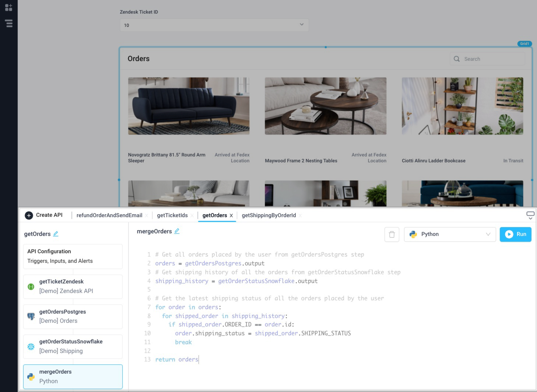This screenshot has width=537, height=392.
Task: Close the getOrders tab
Action: tap(231, 215)
